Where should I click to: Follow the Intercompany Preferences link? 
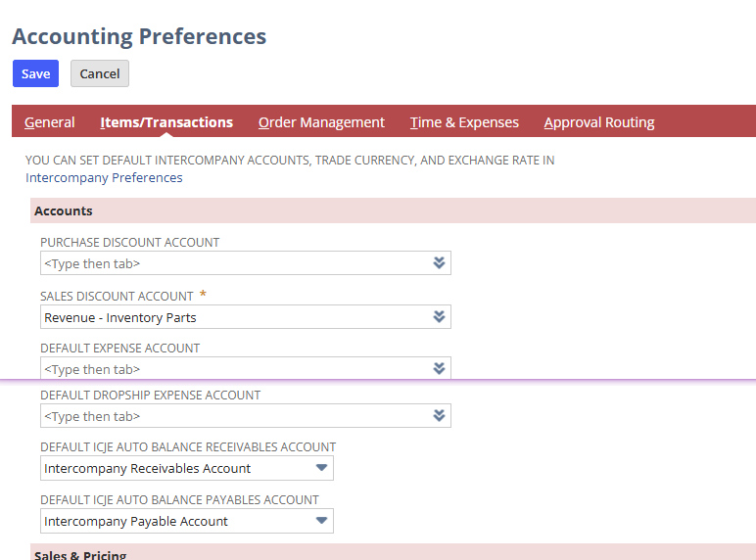(x=104, y=177)
